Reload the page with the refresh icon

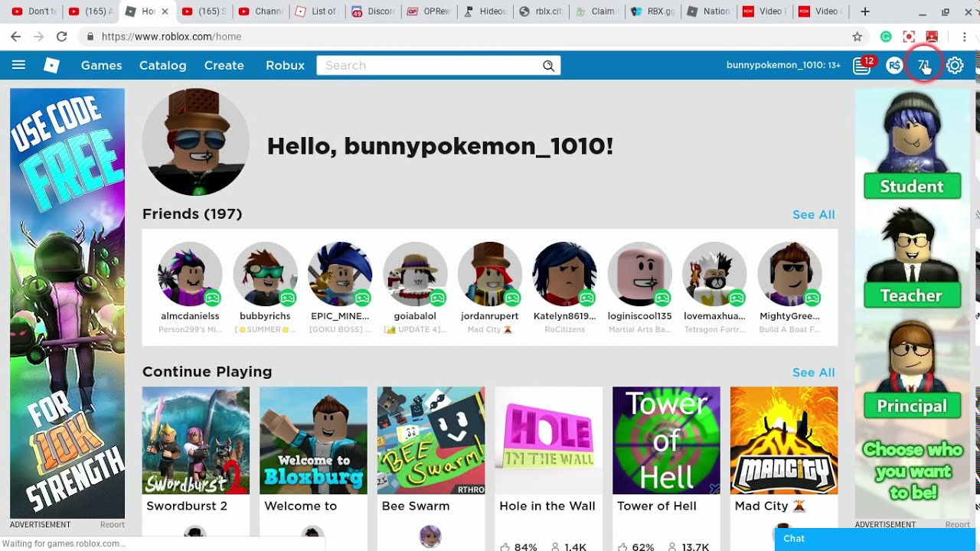click(x=61, y=36)
